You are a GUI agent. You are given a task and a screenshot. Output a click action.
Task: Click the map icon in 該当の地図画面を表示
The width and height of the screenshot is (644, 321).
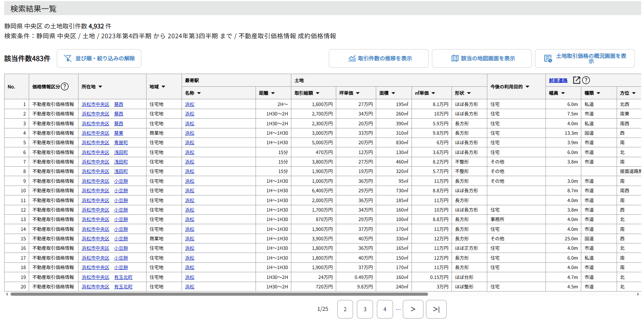point(455,59)
